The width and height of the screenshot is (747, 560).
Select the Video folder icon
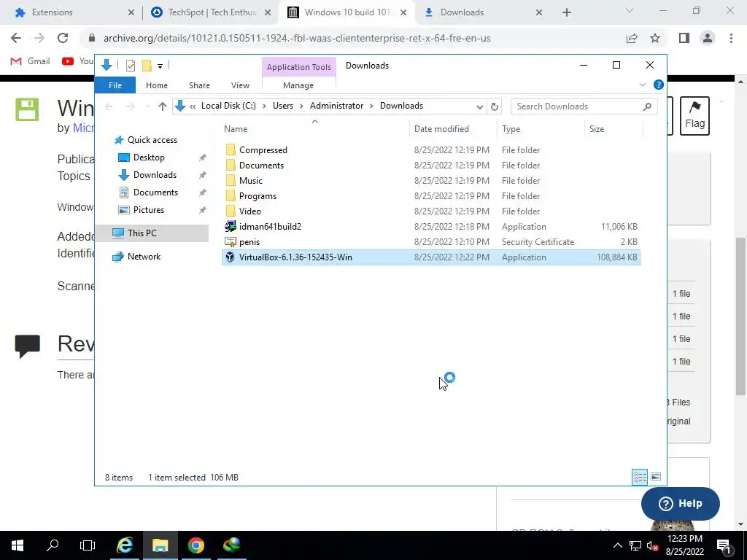(231, 211)
